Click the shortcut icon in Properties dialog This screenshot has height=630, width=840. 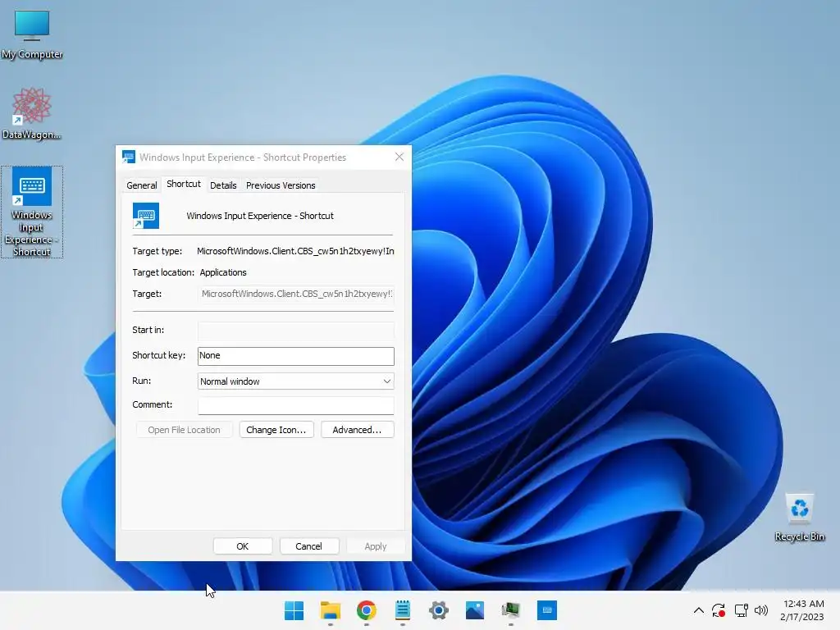click(x=146, y=216)
